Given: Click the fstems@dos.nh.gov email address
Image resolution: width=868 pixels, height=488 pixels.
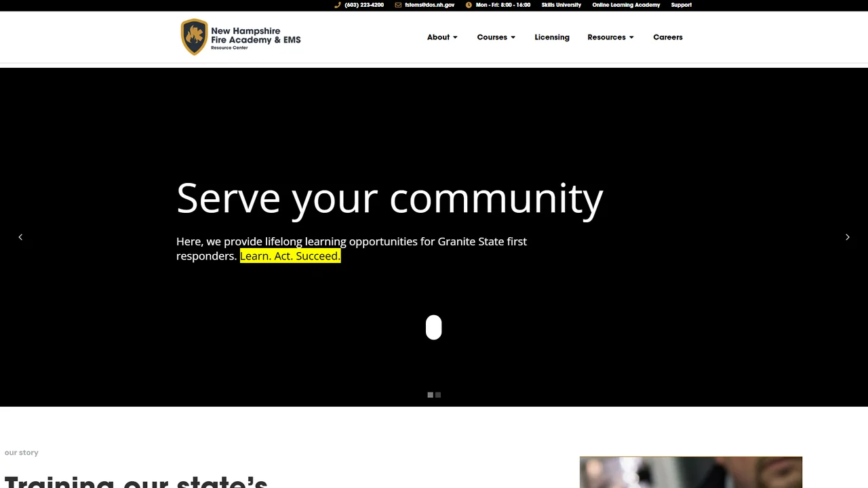Looking at the screenshot, I should 430,5.
